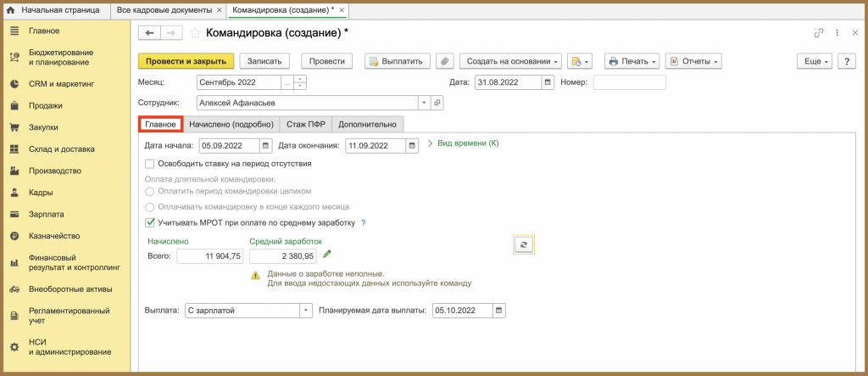Switch to Стаж ПФР tab

pos(305,124)
